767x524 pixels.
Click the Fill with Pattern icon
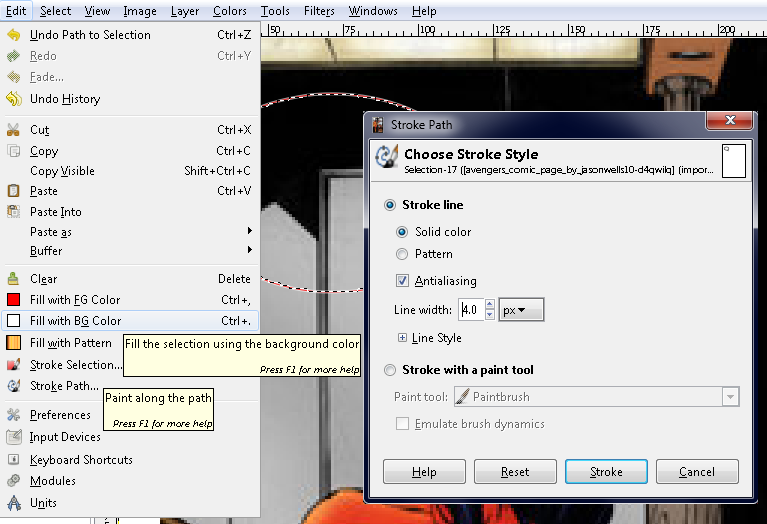[14, 342]
